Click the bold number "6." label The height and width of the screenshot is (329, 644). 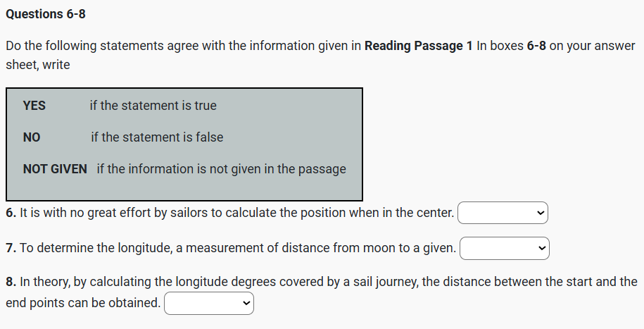coord(11,213)
